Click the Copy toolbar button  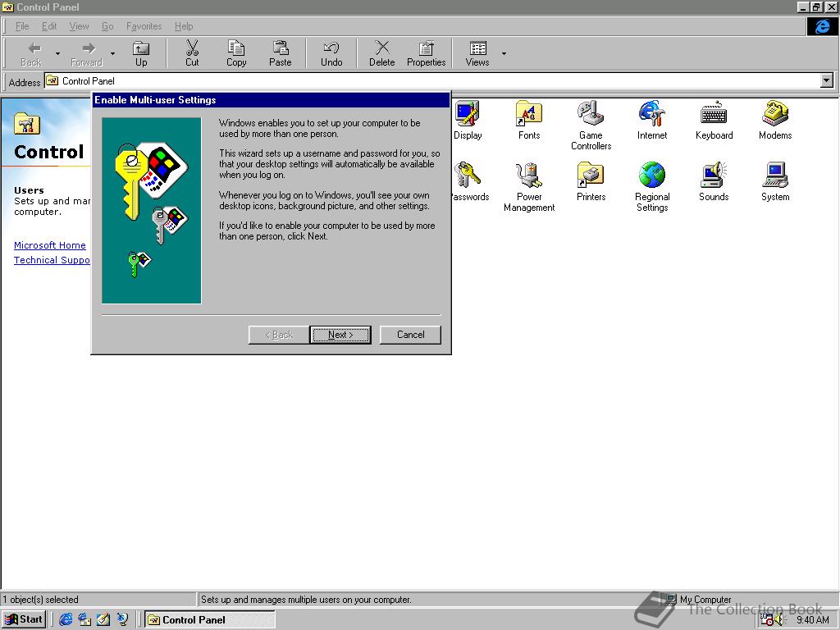point(236,53)
